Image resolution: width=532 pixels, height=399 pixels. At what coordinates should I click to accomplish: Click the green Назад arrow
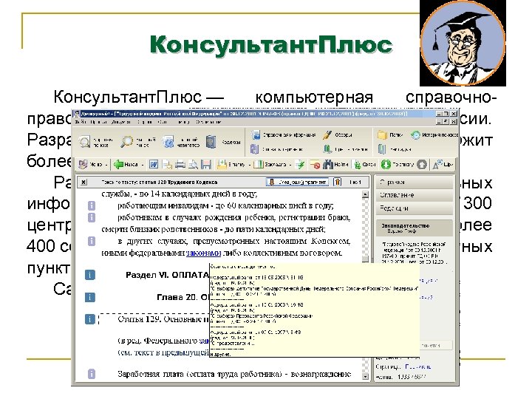[x=118, y=165]
